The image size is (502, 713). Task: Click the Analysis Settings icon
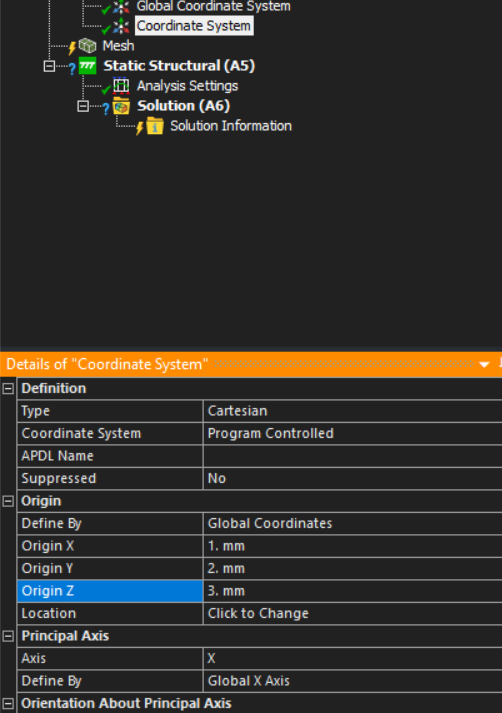[x=121, y=85]
